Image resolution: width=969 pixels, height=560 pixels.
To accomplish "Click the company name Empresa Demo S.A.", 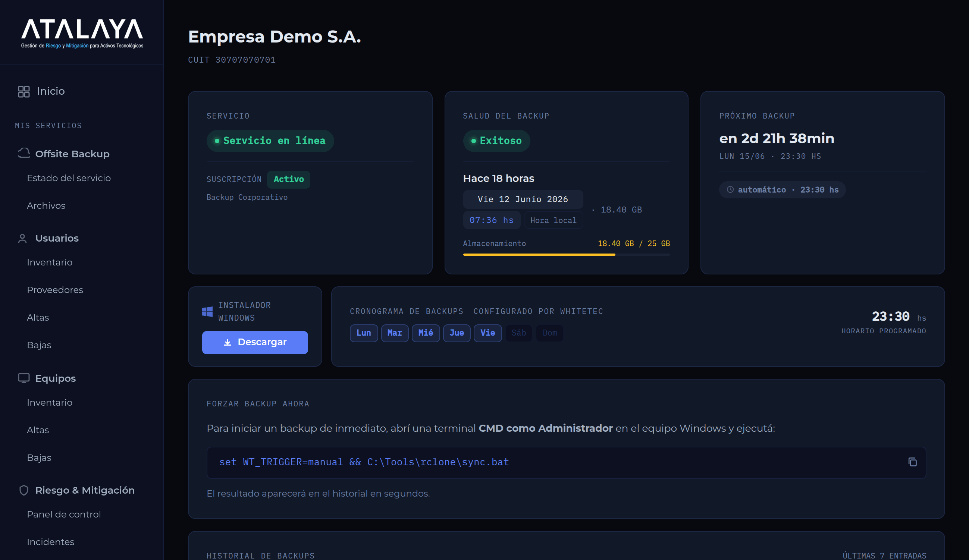I will tap(274, 37).
